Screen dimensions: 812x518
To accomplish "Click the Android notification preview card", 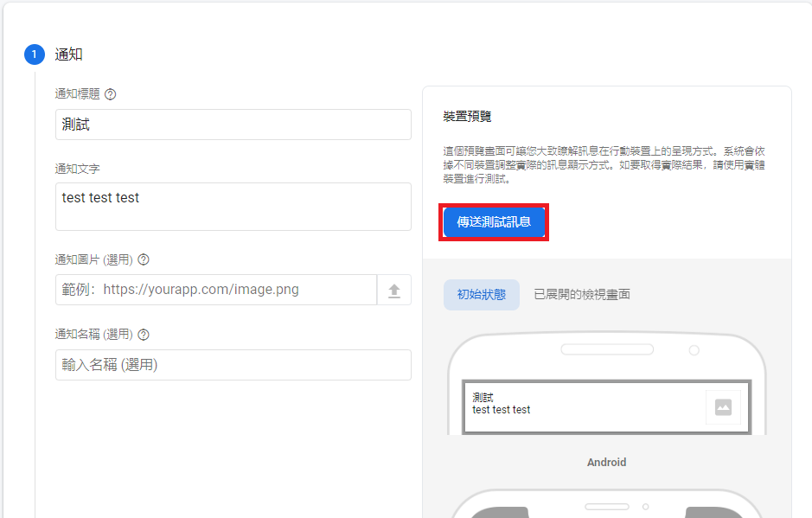I will [x=606, y=407].
